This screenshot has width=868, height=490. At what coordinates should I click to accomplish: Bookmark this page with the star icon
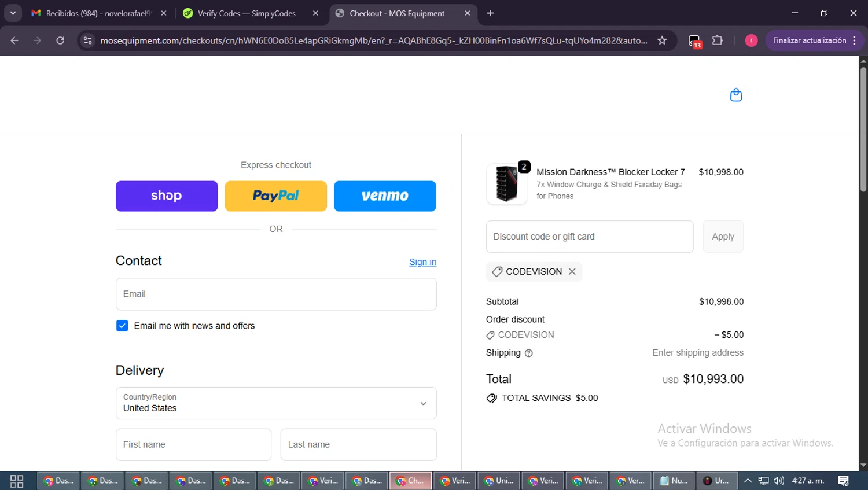coord(662,40)
